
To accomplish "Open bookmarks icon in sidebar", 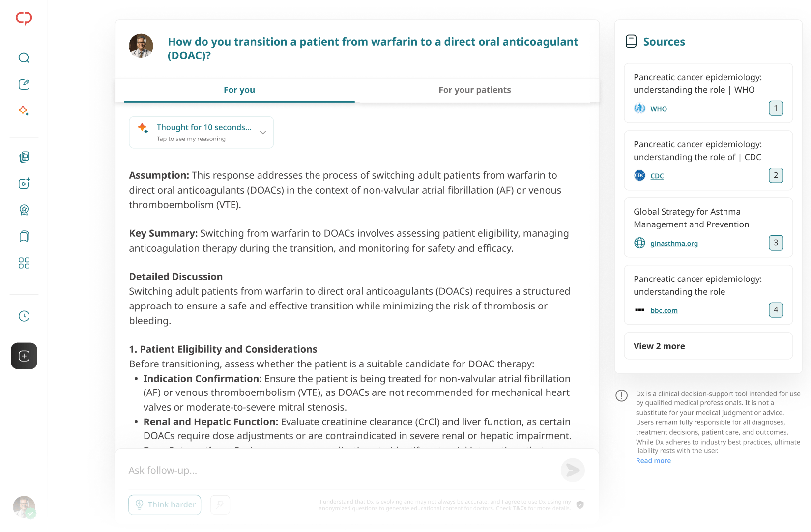I will (x=24, y=237).
